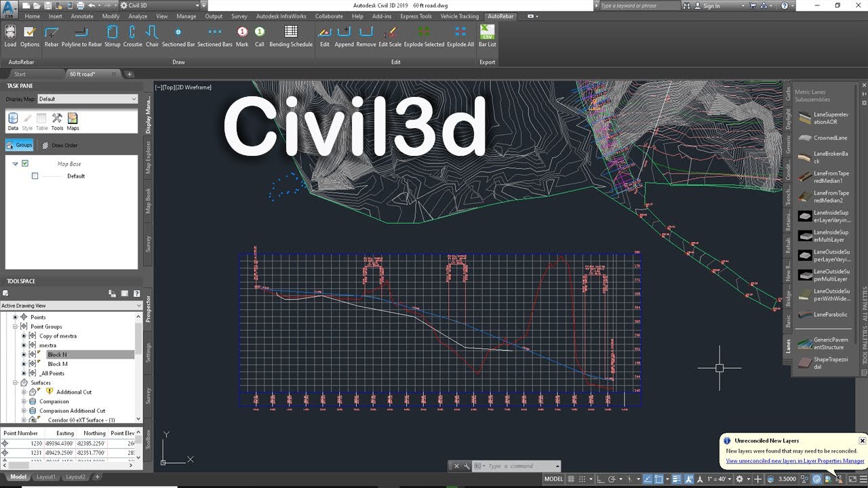Open the Home ribbon tab
This screenshot has width=868, height=488.
click(x=32, y=16)
